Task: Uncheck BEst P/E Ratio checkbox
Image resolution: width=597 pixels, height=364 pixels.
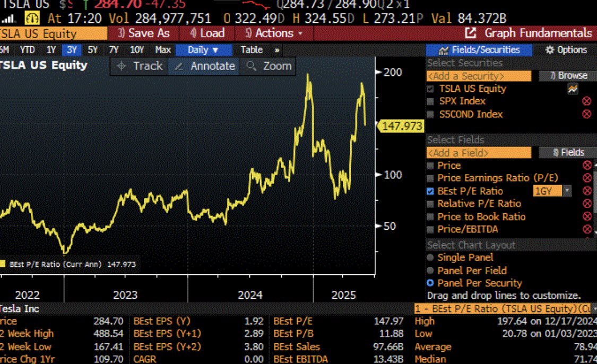Action: coord(430,191)
